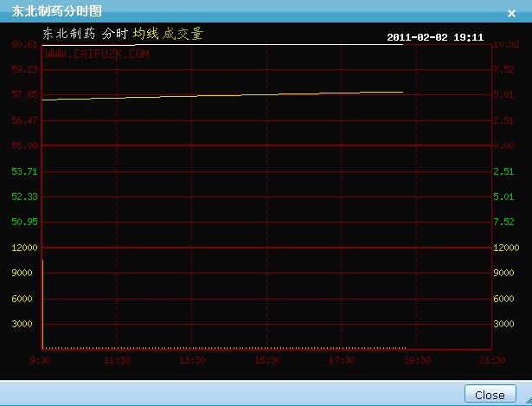The image size is (532, 406).
Task: Click the window title 东北制药分时图
Action: 57,11
